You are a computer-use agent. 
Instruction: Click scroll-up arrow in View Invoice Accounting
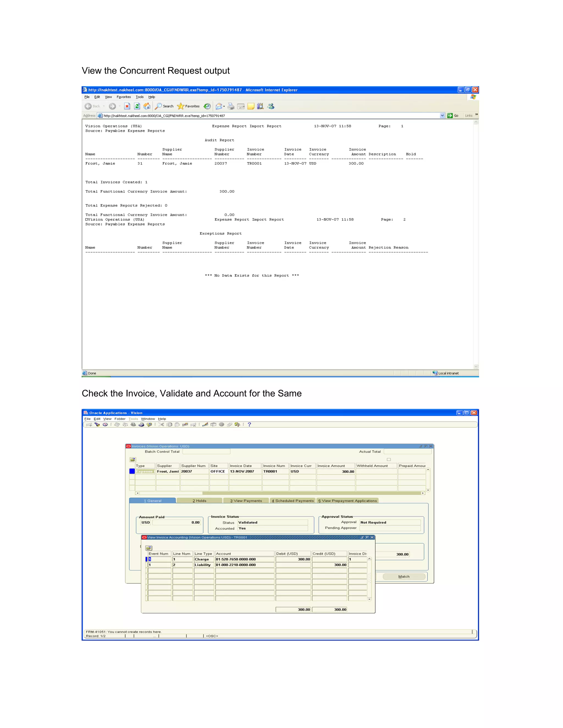pos(369,559)
